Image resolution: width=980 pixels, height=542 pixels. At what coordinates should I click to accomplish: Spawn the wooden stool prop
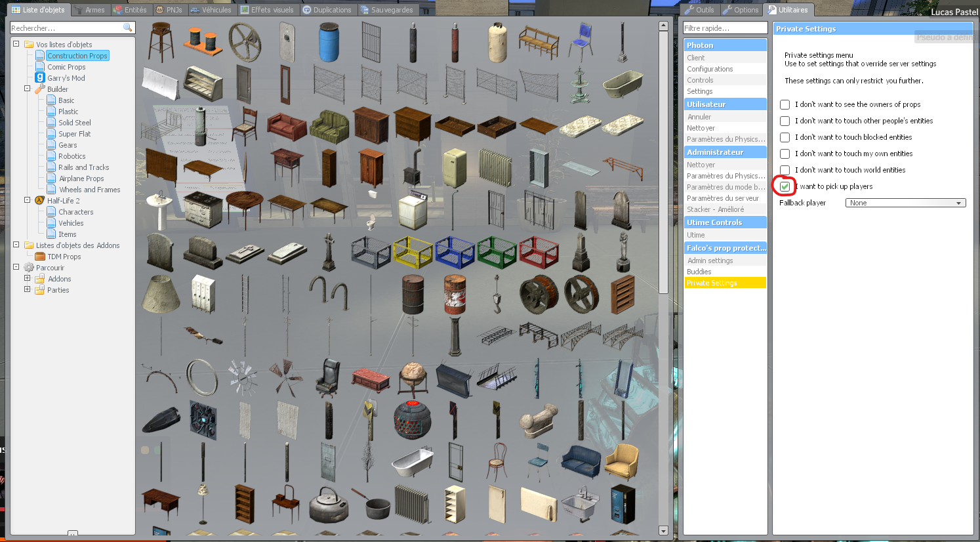(x=161, y=42)
